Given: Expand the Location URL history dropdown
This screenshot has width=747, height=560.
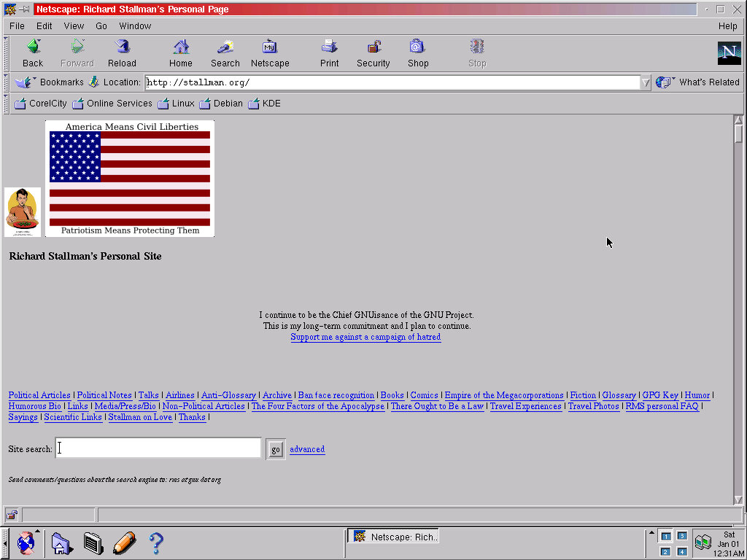Looking at the screenshot, I should [x=646, y=82].
